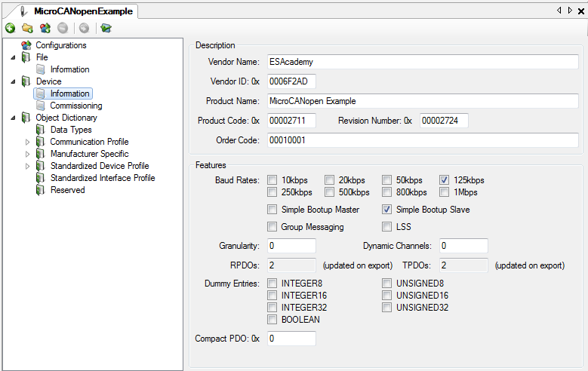Collapse the Object Dictionary tree node
This screenshot has width=588, height=371.
coord(14,118)
